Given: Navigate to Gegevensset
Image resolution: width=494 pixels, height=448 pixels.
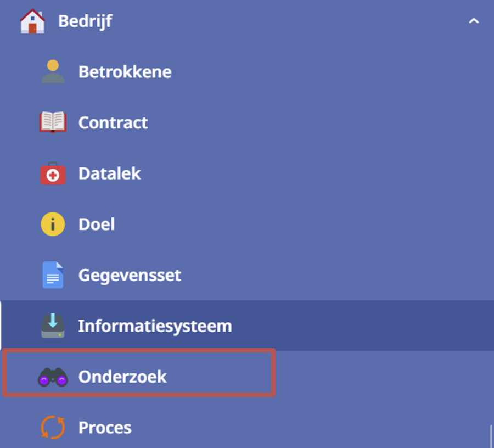Looking at the screenshot, I should click(x=247, y=275).
